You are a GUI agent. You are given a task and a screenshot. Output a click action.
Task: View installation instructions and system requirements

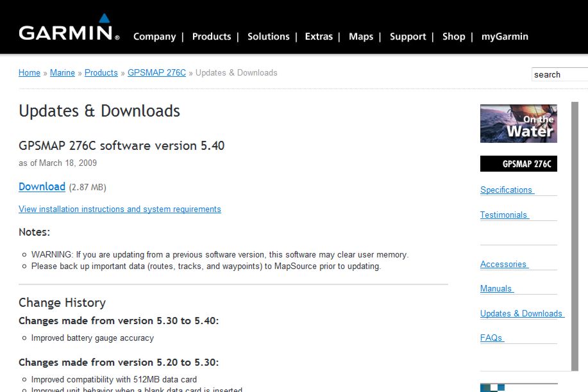click(120, 209)
